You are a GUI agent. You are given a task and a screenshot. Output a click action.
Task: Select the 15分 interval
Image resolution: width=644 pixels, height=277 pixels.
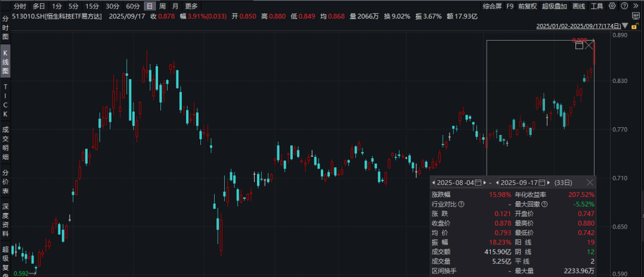click(92, 6)
